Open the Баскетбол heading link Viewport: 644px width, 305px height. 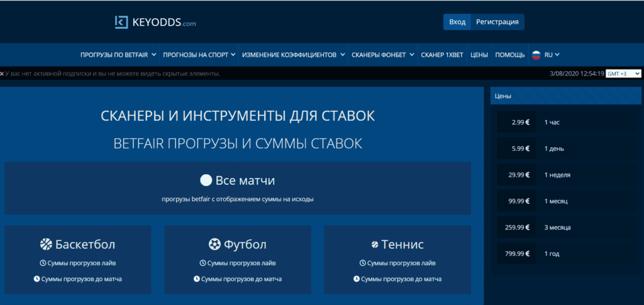tap(85, 245)
